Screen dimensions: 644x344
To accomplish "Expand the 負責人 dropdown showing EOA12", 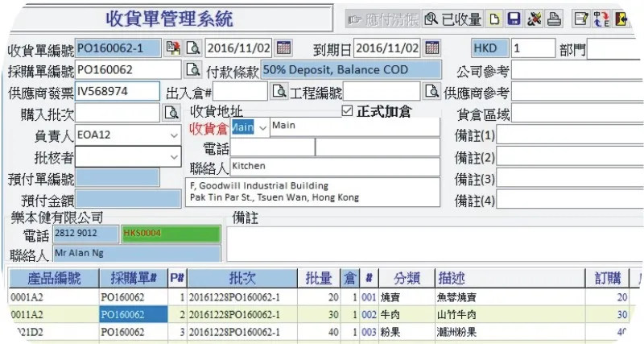I will click(x=175, y=135).
